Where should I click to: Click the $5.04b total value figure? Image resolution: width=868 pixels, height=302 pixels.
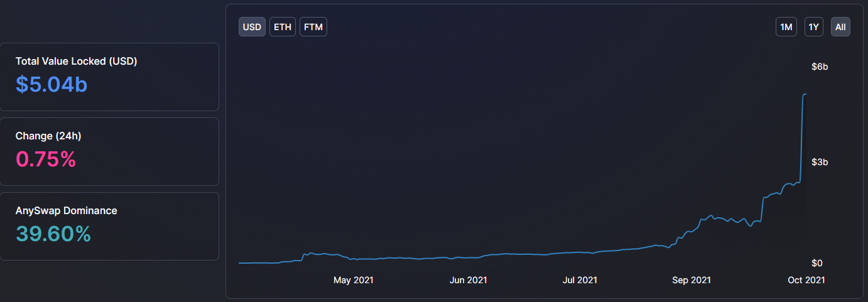pos(52,85)
